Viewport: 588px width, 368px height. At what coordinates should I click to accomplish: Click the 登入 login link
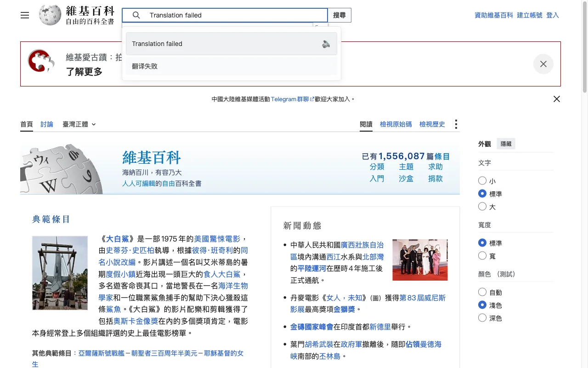point(553,15)
